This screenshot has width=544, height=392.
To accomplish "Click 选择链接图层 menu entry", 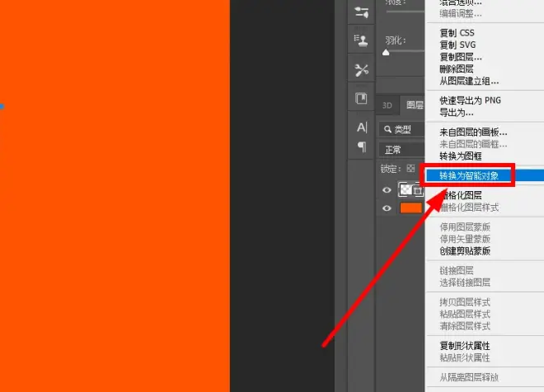I will tap(465, 282).
